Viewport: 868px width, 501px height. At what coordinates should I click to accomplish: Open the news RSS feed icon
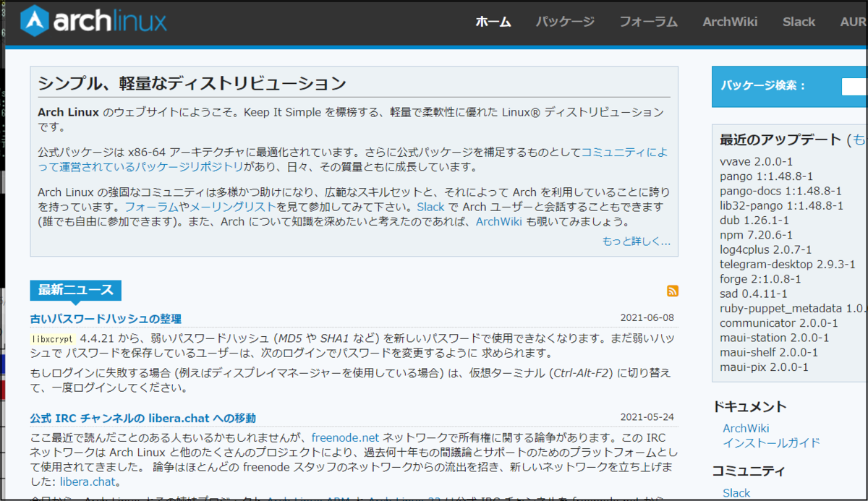point(672,290)
